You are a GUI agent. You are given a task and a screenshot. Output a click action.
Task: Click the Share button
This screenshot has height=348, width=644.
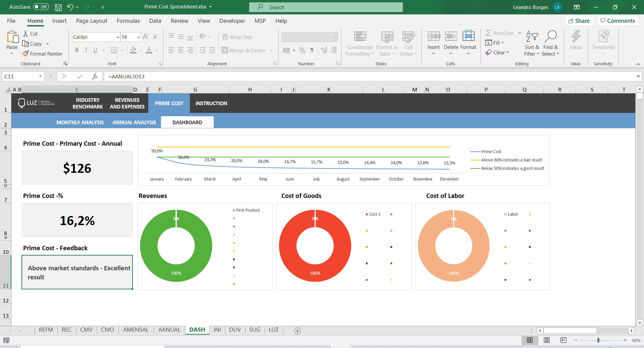[x=579, y=20]
